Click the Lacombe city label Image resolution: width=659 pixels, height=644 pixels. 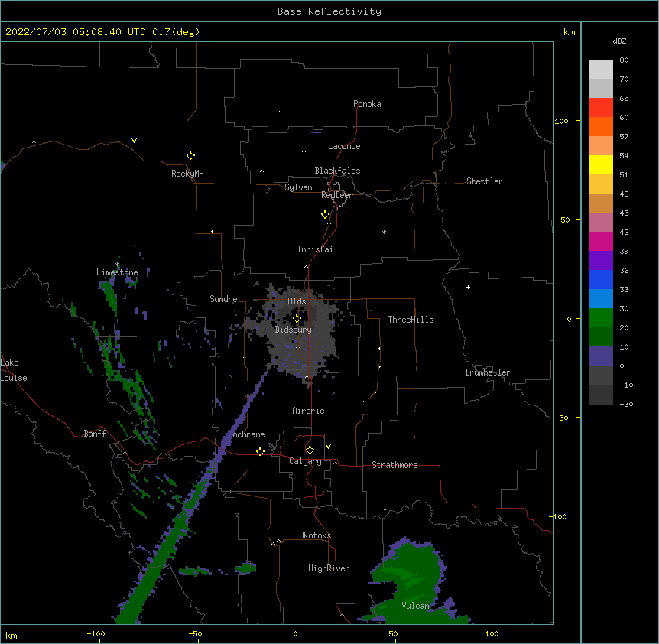click(x=344, y=146)
